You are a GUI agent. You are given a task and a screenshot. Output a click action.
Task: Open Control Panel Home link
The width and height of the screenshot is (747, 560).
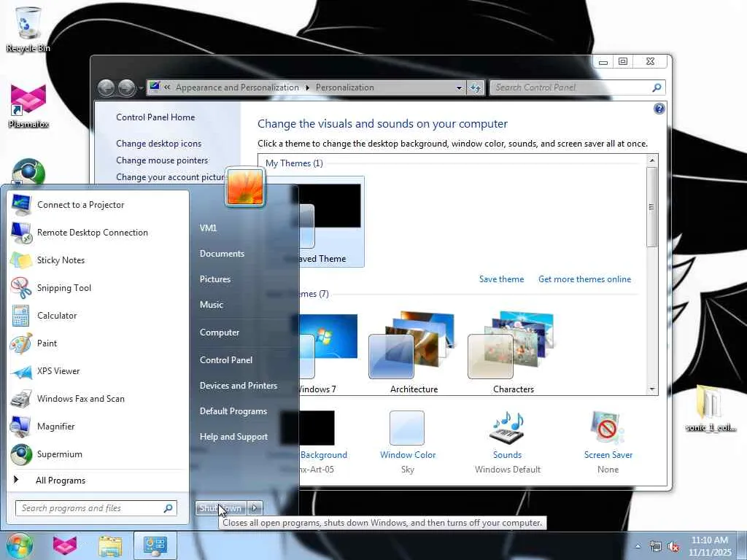point(155,117)
